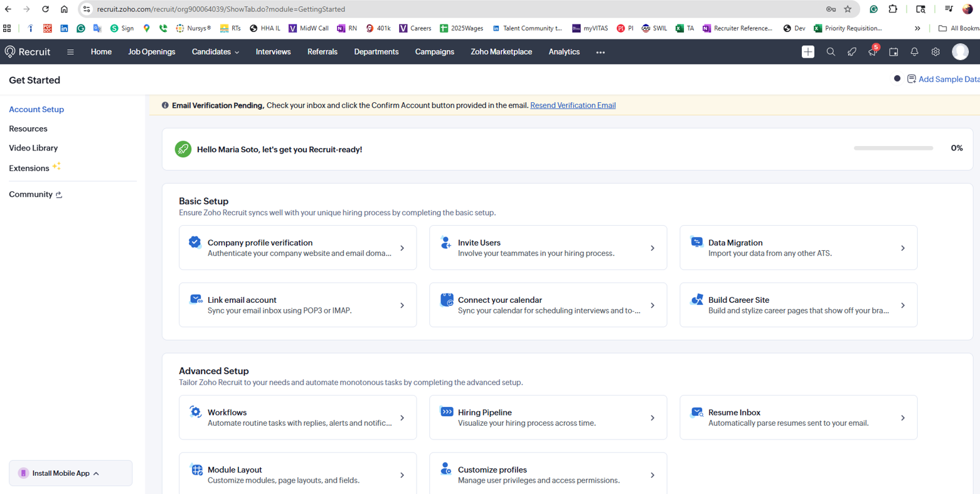Image resolution: width=980 pixels, height=494 pixels.
Task: Open the settings gear in header
Action: [x=935, y=52]
